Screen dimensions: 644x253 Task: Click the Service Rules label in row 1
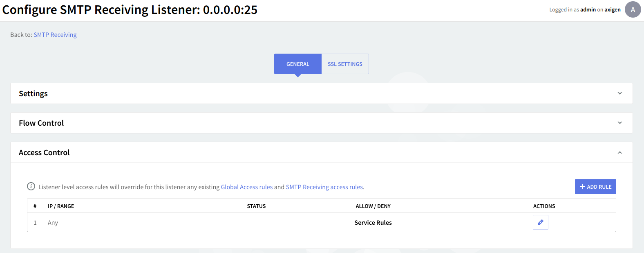click(x=373, y=223)
